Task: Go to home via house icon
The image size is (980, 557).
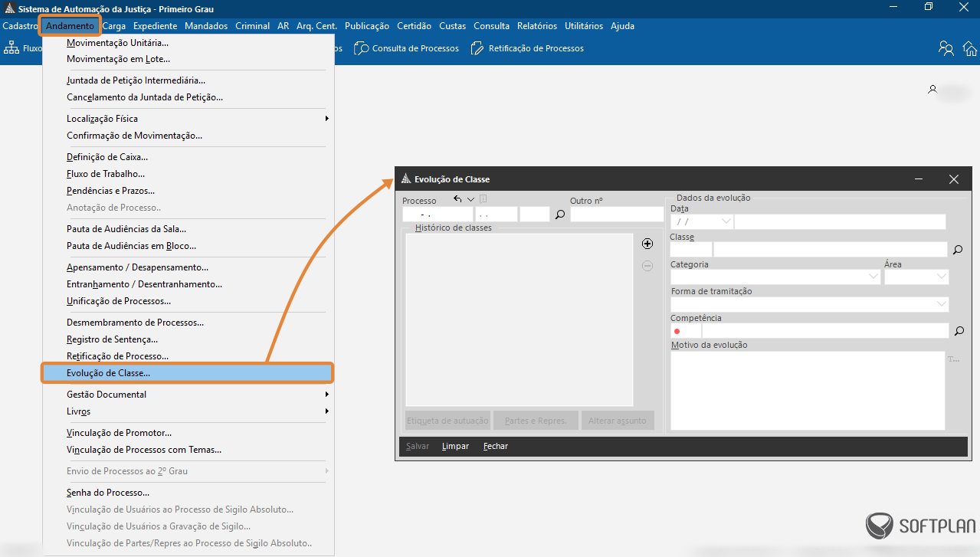Action: (970, 48)
